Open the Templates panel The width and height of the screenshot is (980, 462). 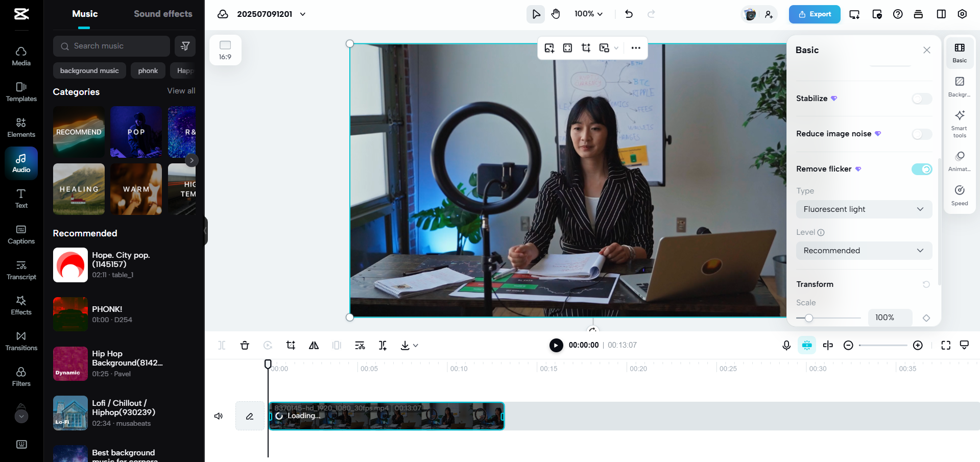(21, 92)
